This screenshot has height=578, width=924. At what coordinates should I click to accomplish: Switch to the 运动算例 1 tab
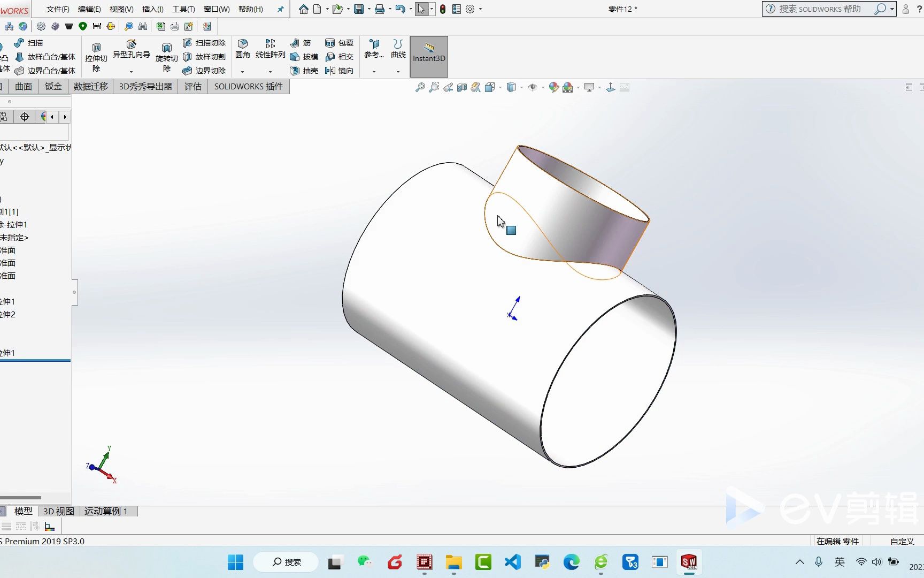(x=106, y=511)
